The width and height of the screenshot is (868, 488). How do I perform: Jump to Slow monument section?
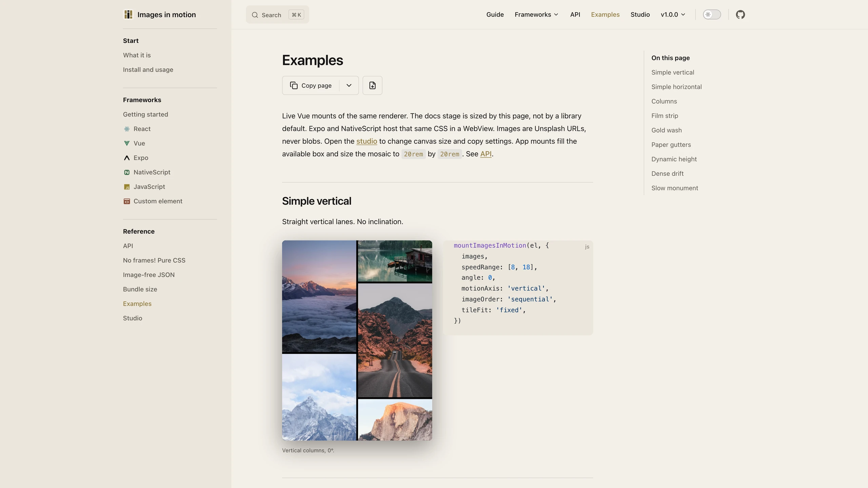click(x=674, y=188)
